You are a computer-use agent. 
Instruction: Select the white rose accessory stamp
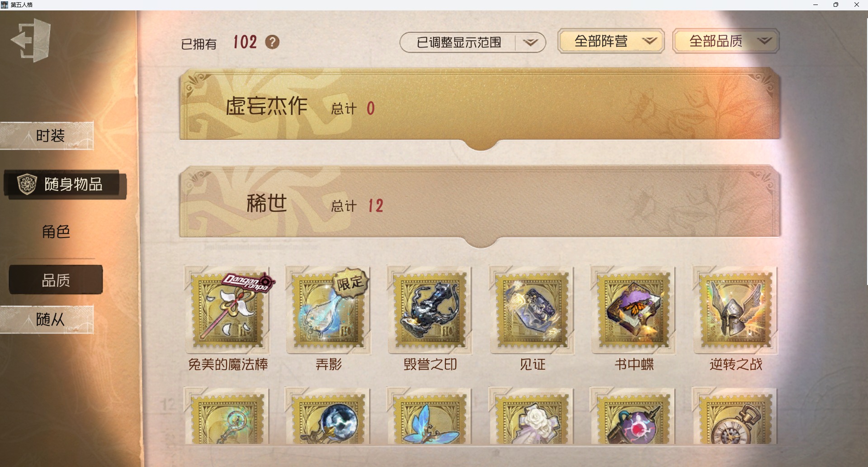click(x=532, y=416)
